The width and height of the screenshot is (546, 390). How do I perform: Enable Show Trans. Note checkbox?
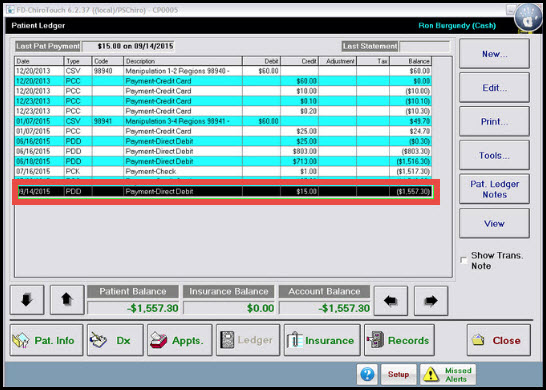(x=463, y=260)
